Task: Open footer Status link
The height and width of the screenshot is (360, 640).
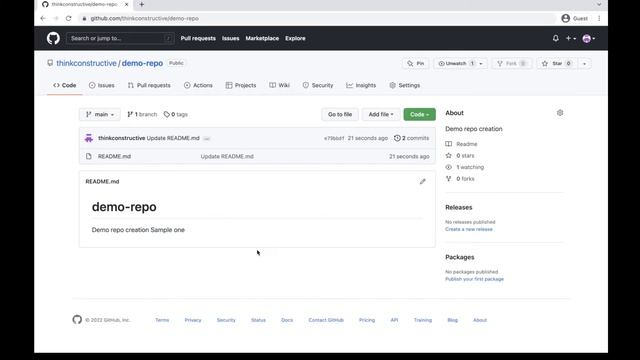Action: click(x=258, y=320)
